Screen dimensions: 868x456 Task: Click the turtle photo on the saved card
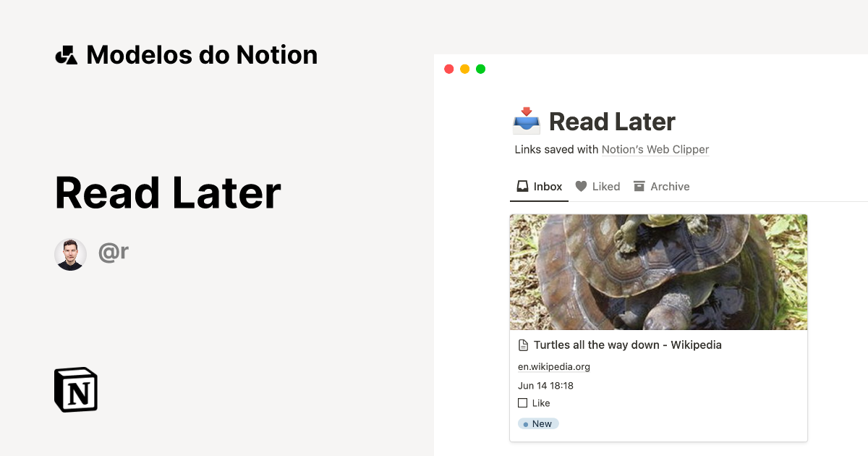pyautogui.click(x=658, y=271)
